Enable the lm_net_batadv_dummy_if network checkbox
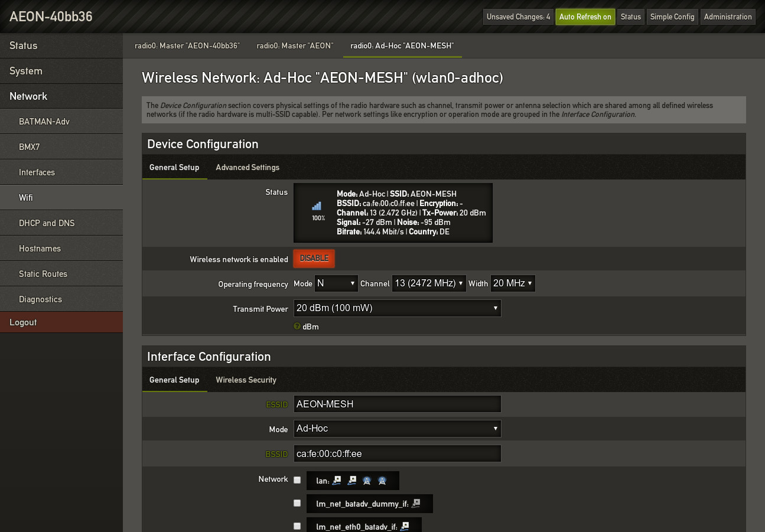This screenshot has width=765, height=532. point(297,503)
